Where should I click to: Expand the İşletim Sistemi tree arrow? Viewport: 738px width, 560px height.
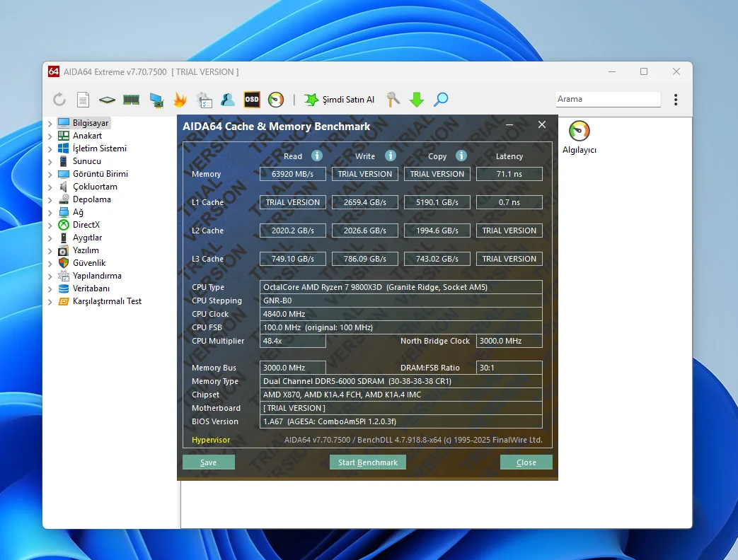[50, 148]
